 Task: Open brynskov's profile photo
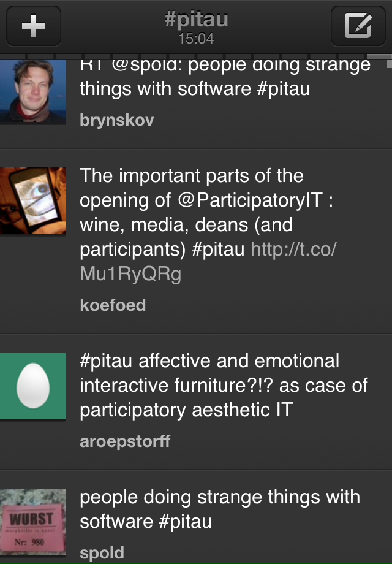(x=33, y=91)
